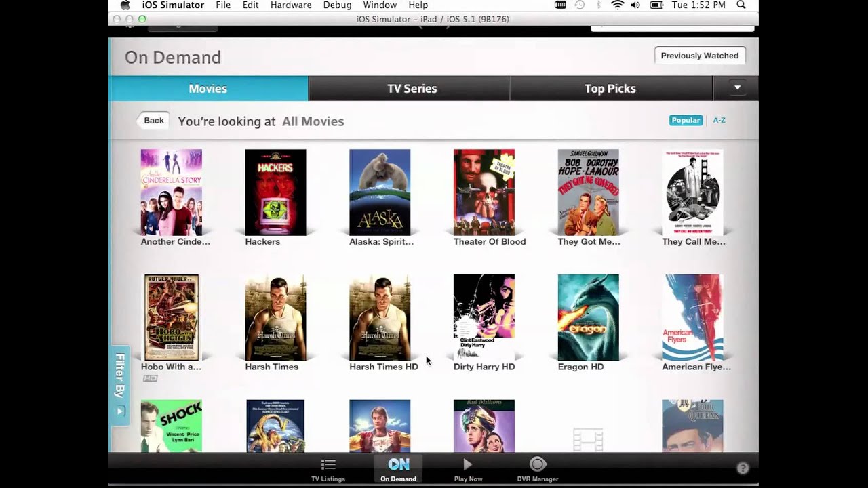Image resolution: width=868 pixels, height=488 pixels.
Task: Open the Play Now icon
Action: 468,469
